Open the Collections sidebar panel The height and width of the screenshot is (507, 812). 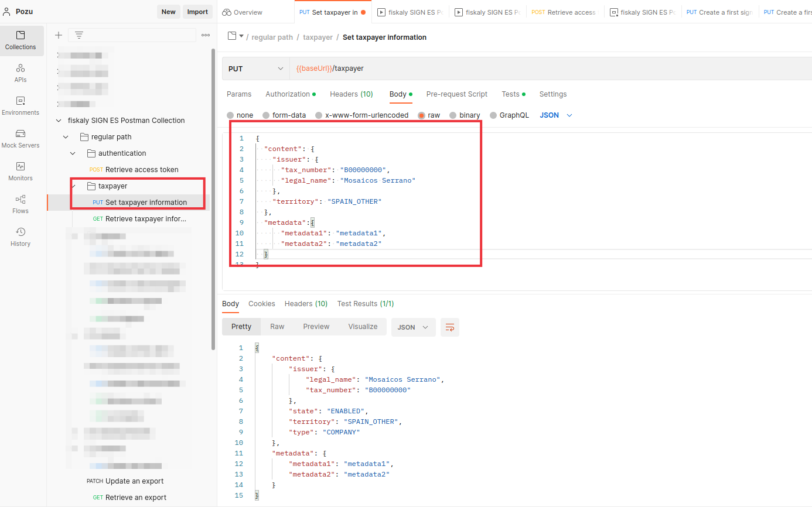click(22, 40)
